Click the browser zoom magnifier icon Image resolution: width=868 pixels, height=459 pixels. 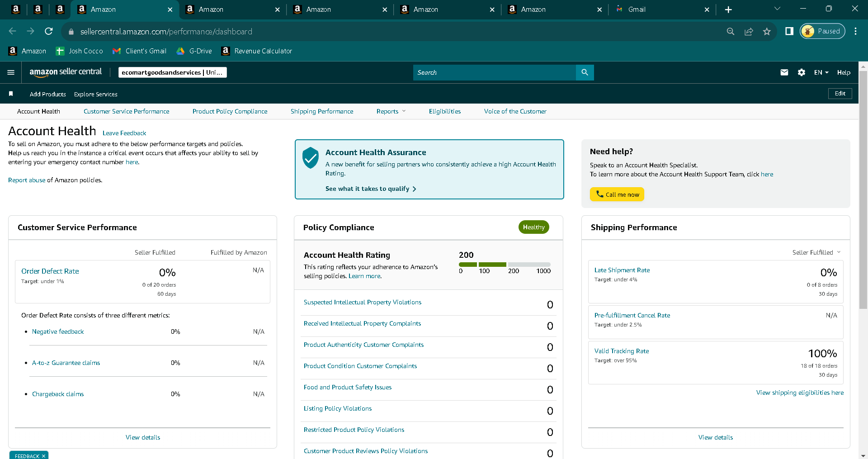731,31
